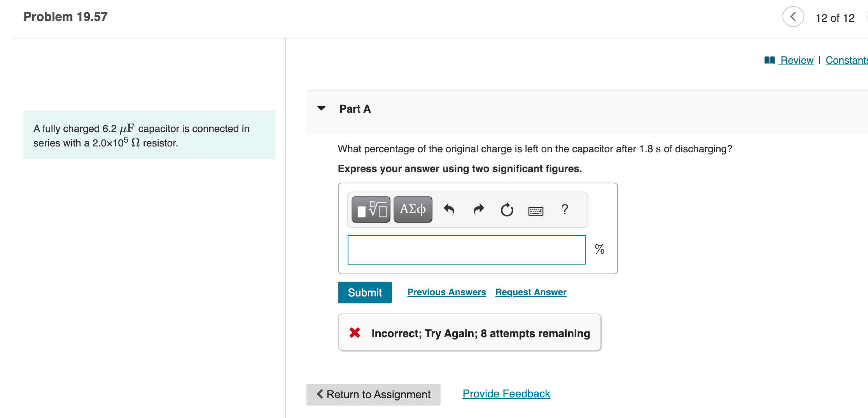Open the help question mark
The height and width of the screenshot is (418, 868).
point(565,209)
